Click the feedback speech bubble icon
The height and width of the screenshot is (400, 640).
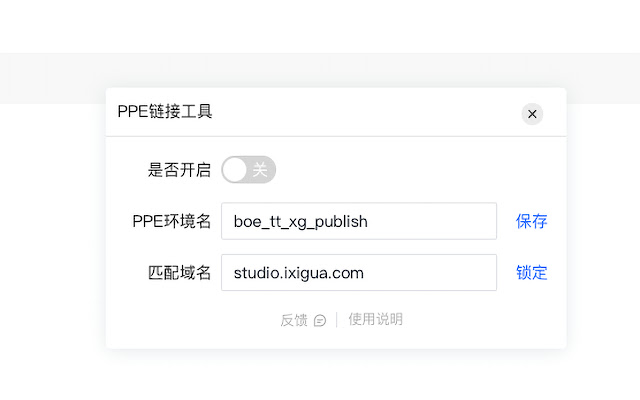(320, 321)
